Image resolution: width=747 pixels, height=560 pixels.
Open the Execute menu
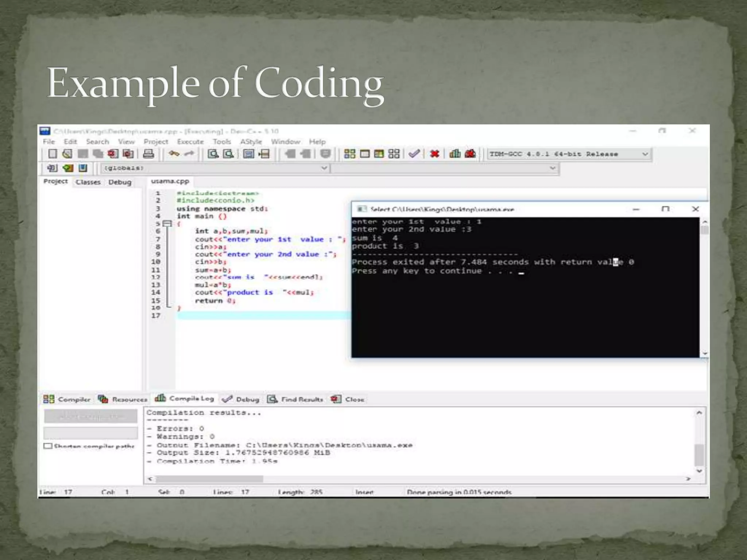pyautogui.click(x=190, y=142)
